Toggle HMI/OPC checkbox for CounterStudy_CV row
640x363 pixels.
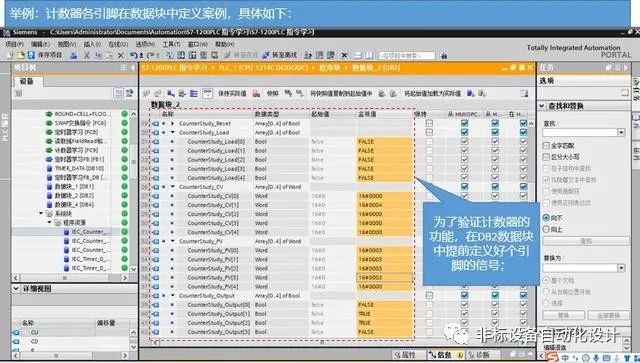click(x=464, y=187)
